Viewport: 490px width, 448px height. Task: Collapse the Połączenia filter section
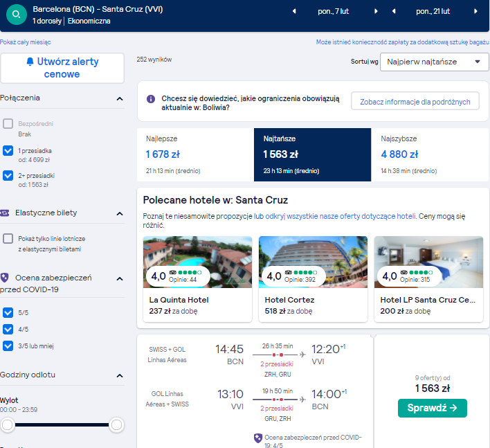point(120,99)
